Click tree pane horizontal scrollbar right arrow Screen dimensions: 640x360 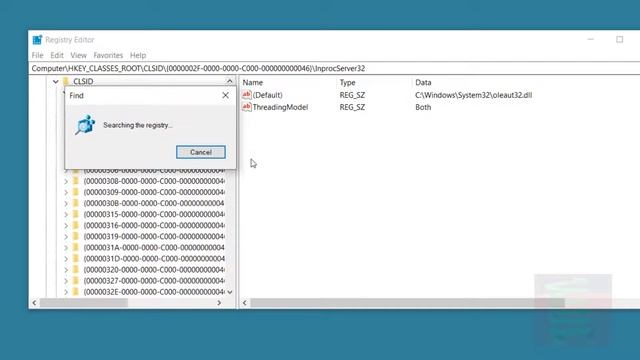click(219, 303)
